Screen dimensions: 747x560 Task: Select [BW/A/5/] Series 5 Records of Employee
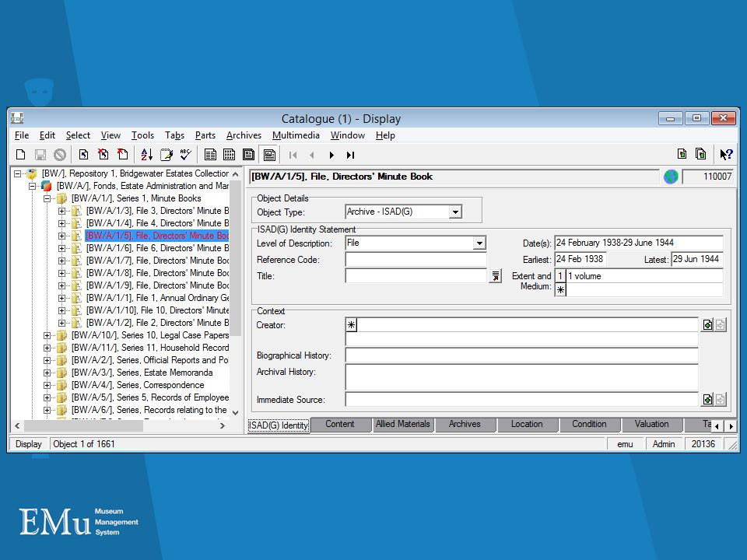[149, 397]
